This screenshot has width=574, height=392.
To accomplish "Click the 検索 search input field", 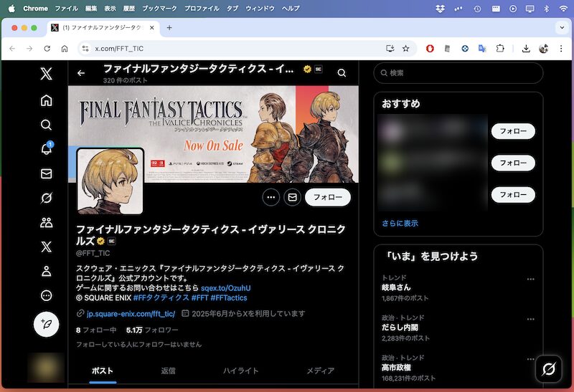I will point(459,73).
